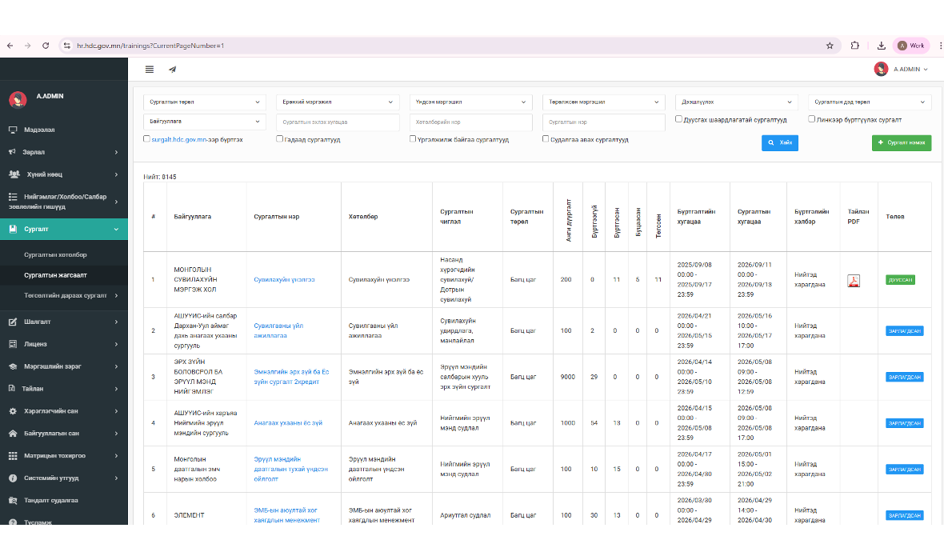Select Сургалтын жагсаалт submenu item
The width and height of the screenshot is (944, 560).
coord(55,275)
